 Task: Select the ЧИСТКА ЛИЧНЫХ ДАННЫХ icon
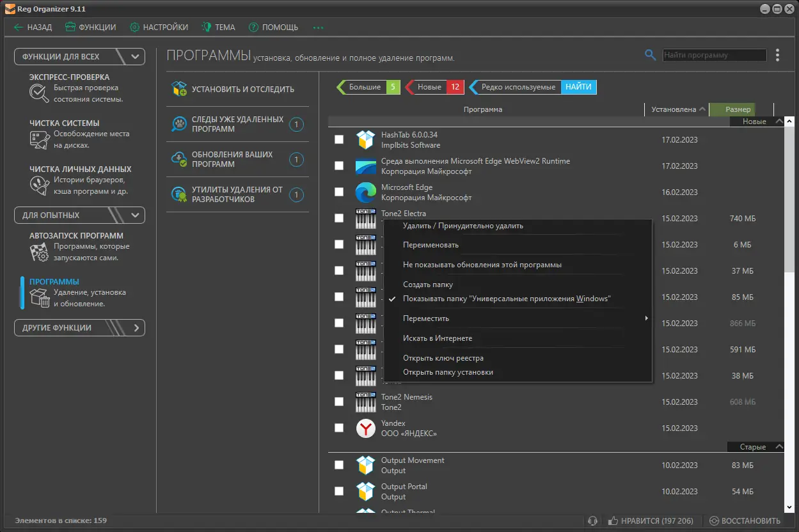coord(39,185)
